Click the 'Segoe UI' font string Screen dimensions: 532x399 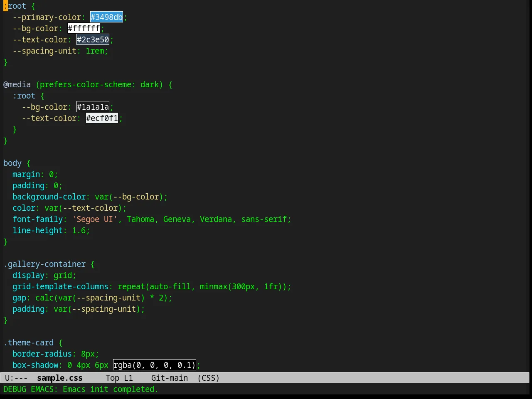point(95,219)
